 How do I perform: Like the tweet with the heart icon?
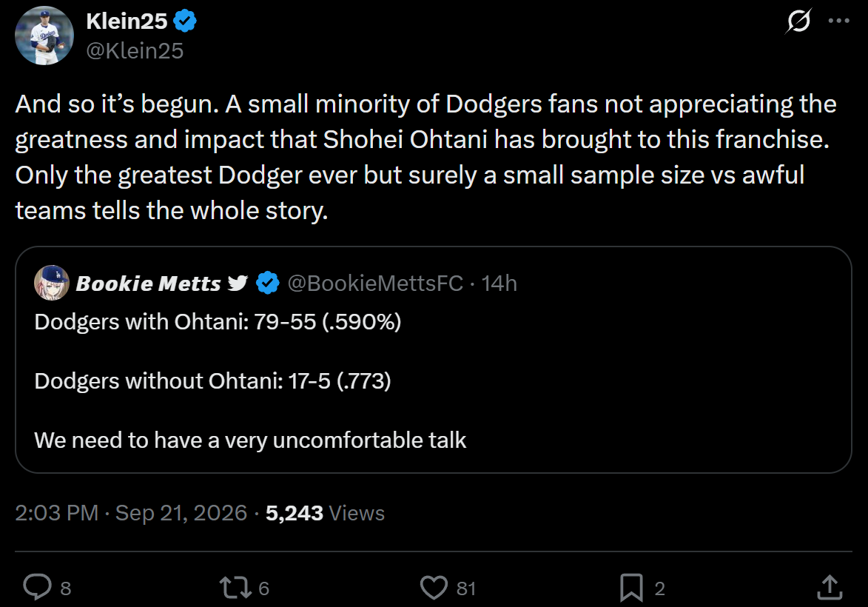coord(434,588)
